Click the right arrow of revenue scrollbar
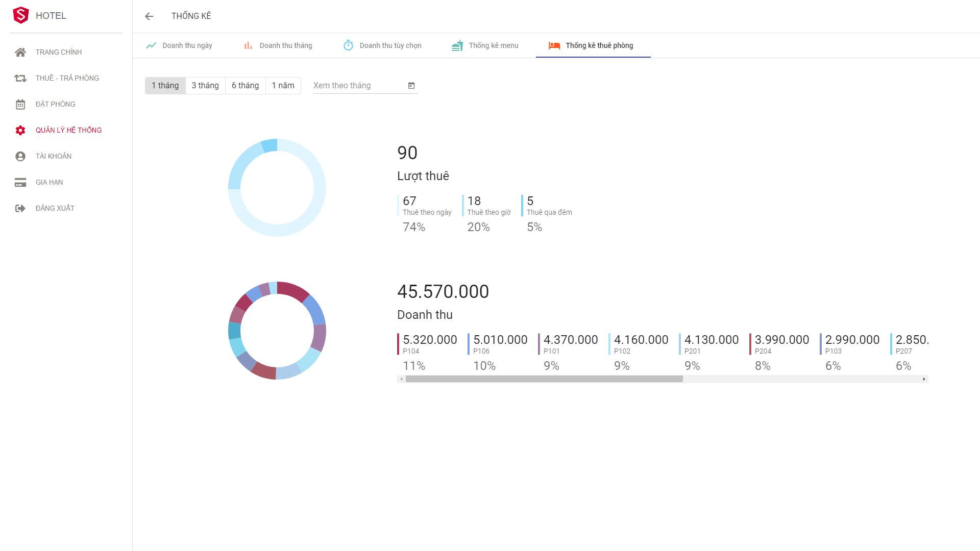 [x=924, y=379]
